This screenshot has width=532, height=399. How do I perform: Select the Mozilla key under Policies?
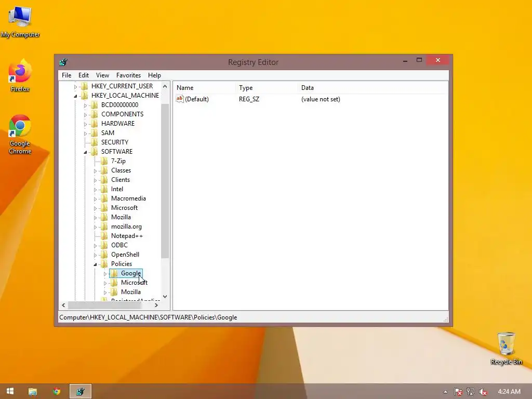coord(130,292)
